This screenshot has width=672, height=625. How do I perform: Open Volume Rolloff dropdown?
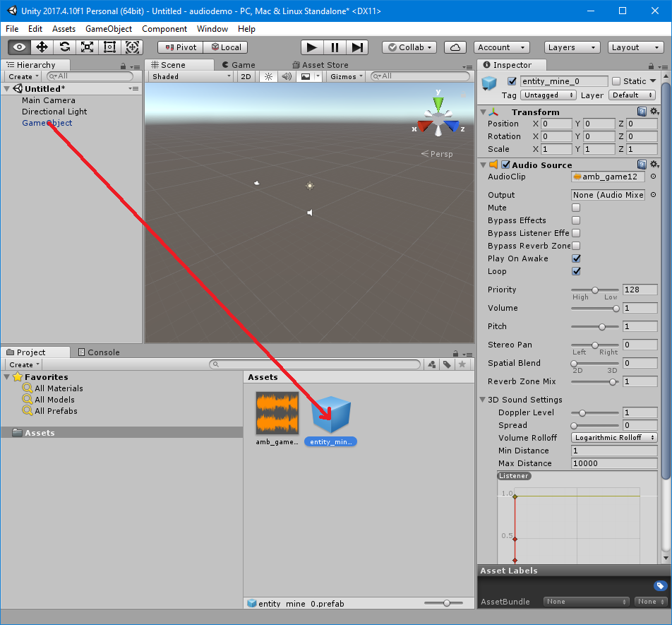coord(614,438)
